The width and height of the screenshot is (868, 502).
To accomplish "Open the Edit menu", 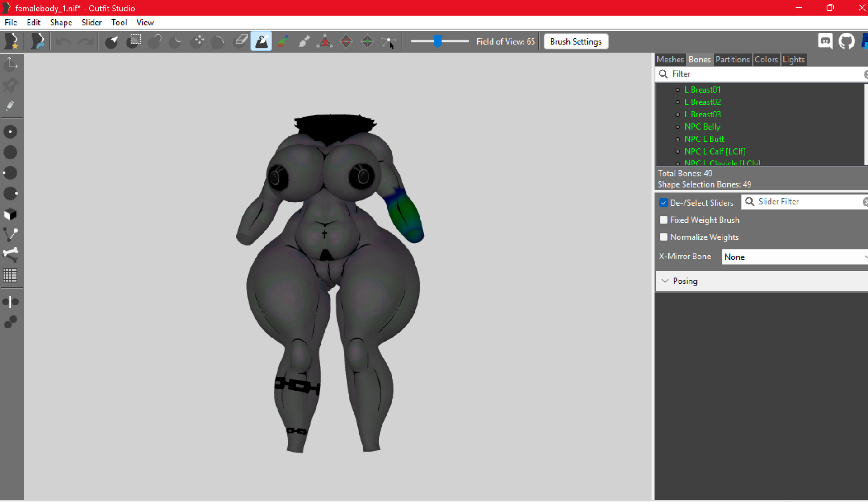I will (x=33, y=23).
